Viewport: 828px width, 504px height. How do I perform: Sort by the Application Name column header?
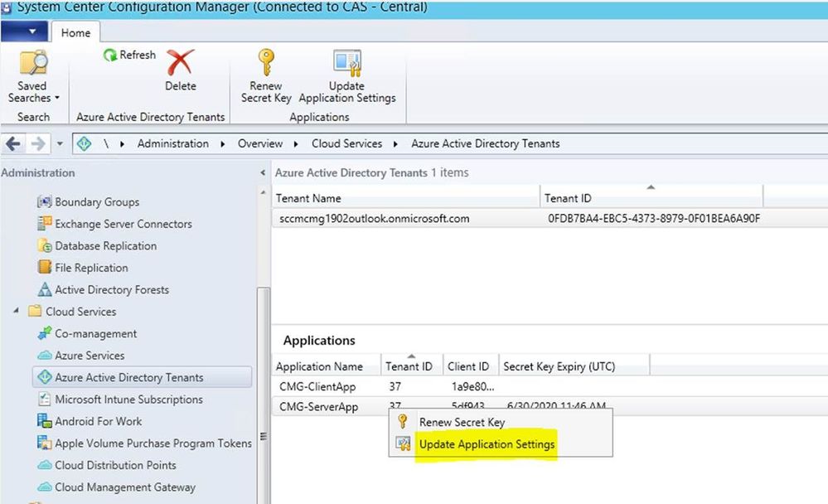tap(327, 366)
